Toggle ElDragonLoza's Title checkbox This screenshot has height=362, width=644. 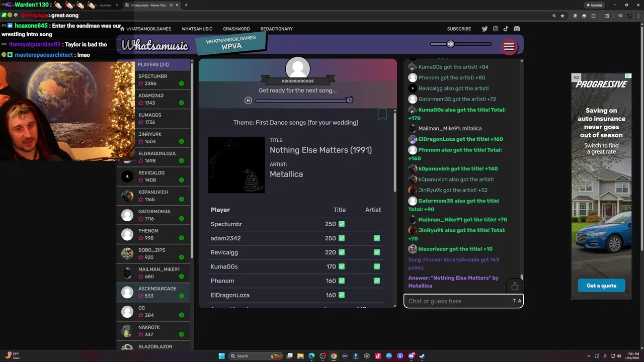coord(342,295)
